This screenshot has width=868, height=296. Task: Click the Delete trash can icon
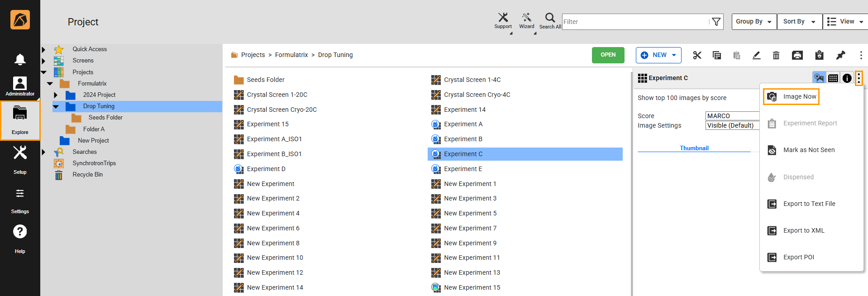(776, 55)
